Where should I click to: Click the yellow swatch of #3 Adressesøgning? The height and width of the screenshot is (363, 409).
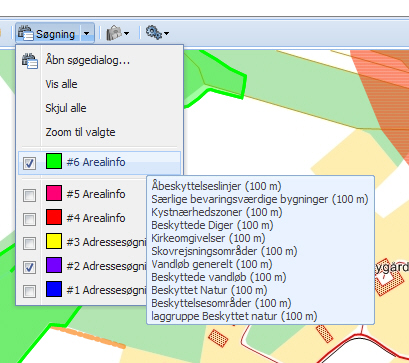[54, 241]
